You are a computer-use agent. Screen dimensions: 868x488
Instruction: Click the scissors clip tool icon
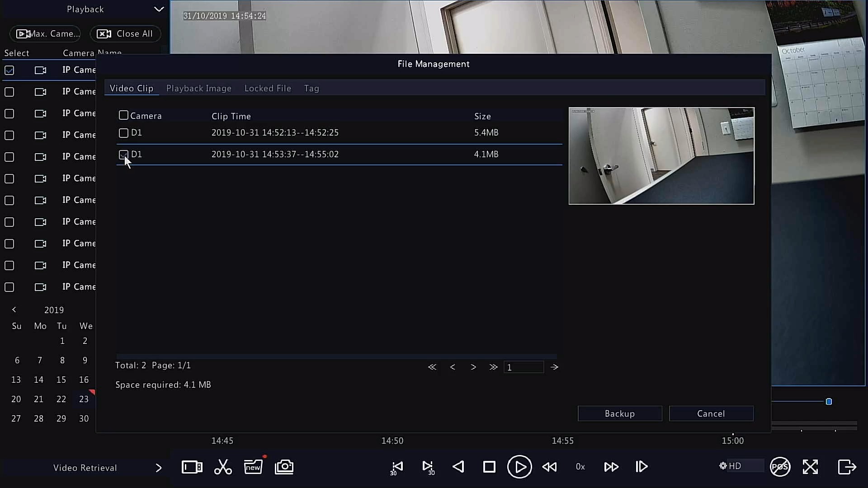click(222, 467)
